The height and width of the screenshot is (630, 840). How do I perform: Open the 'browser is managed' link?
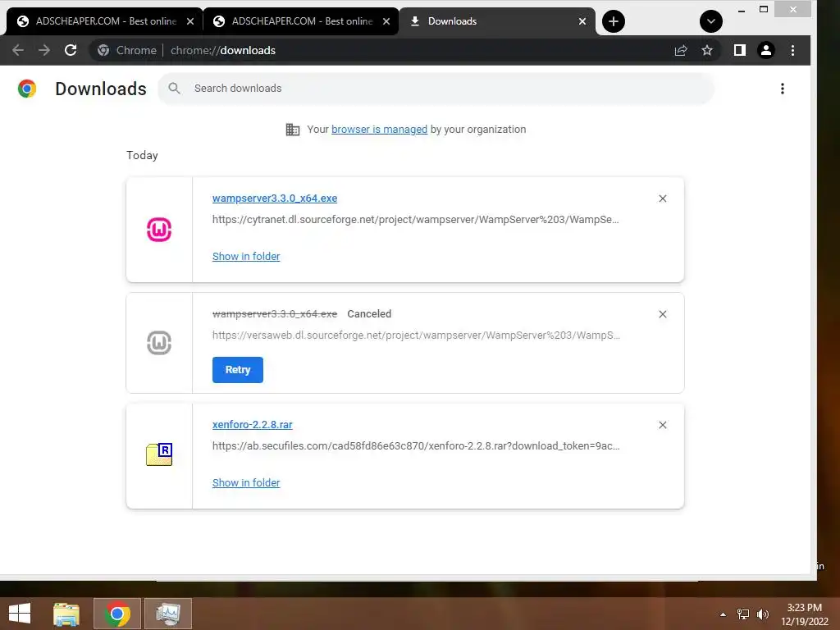pos(379,130)
